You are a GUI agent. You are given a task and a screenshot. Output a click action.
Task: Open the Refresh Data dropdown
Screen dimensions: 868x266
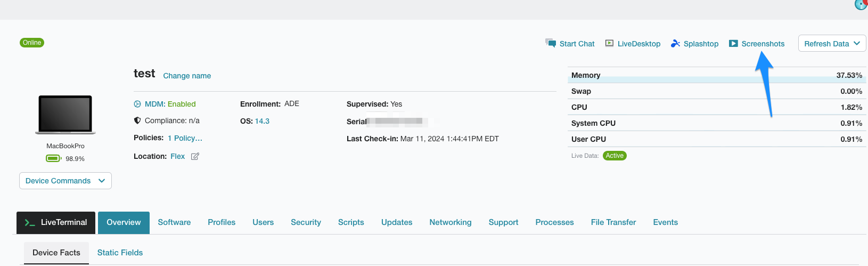(x=832, y=44)
